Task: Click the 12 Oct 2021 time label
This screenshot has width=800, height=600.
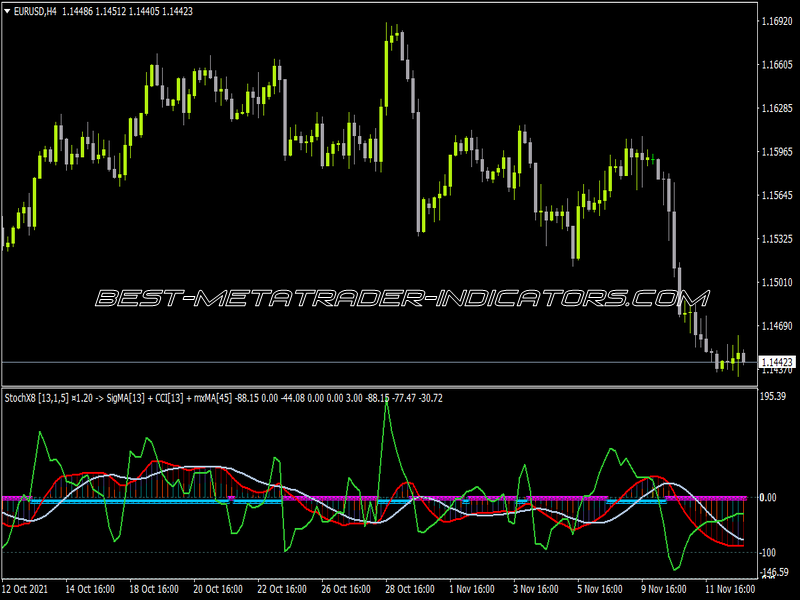Action: 25,589
